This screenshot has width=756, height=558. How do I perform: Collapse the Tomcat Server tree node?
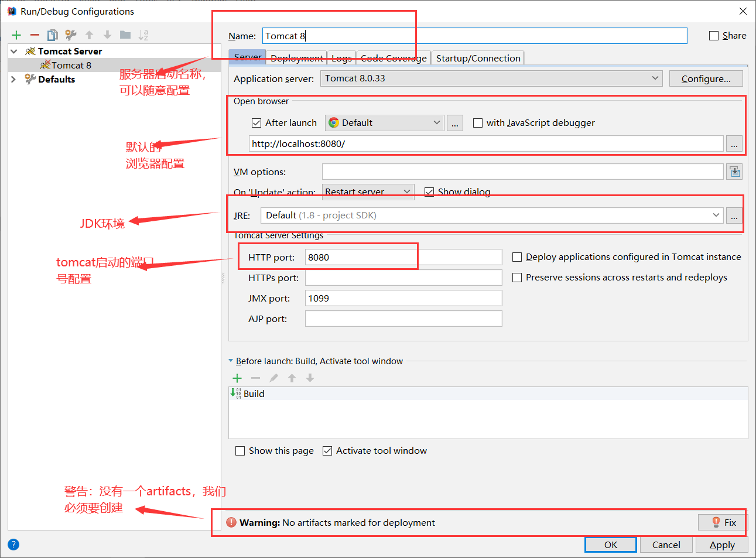point(14,52)
